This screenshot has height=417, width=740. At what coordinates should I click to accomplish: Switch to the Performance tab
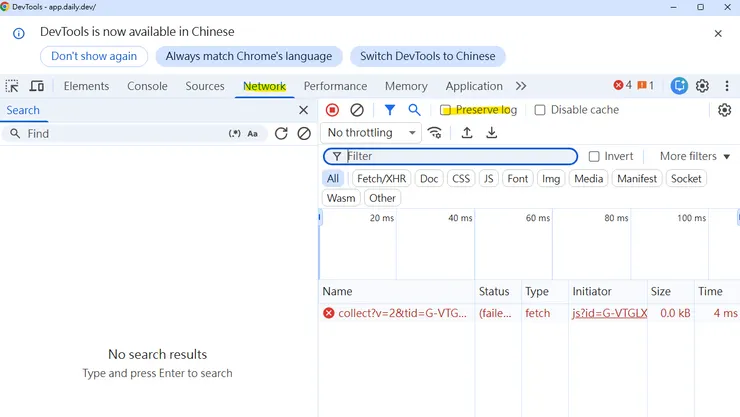[336, 86]
